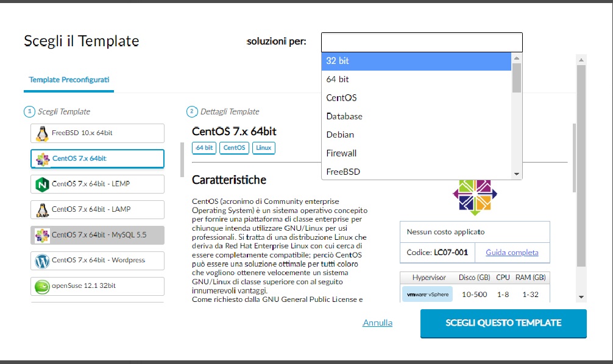Screen dimensions: 613x364
Task: Click the 64 bit tag under template title
Action: [x=204, y=148]
